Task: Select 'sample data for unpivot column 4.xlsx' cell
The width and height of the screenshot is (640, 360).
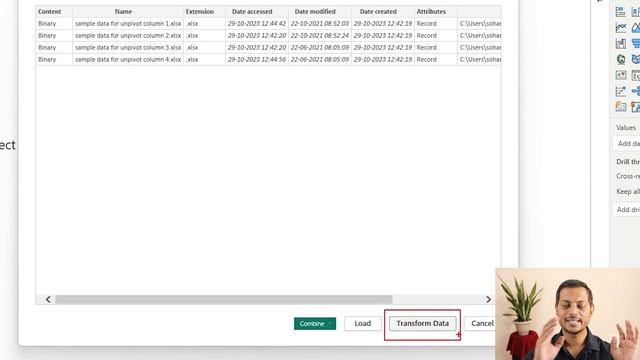Action: click(128, 59)
